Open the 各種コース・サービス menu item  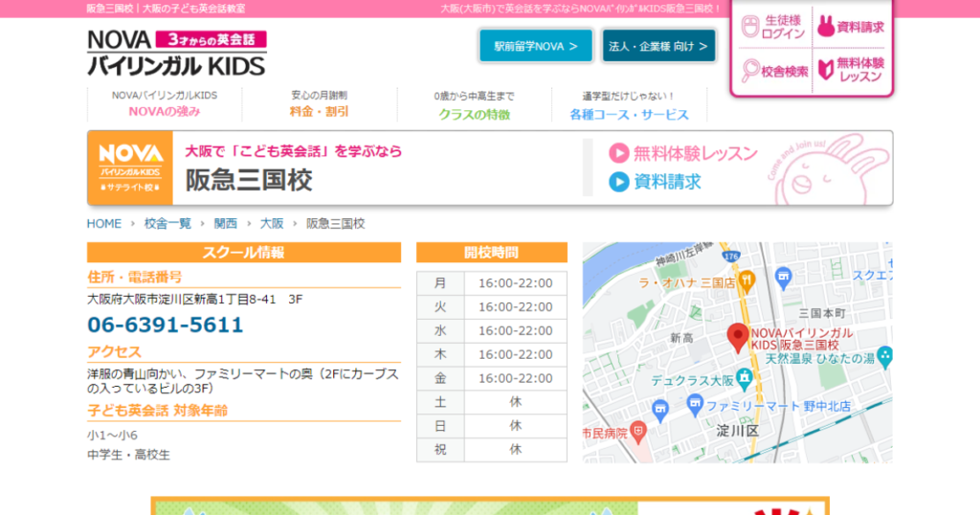(629, 114)
